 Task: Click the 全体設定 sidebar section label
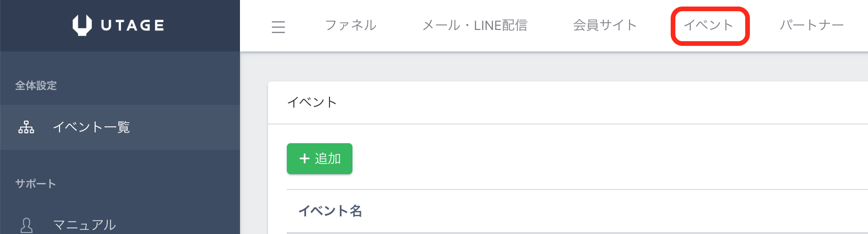tap(36, 86)
